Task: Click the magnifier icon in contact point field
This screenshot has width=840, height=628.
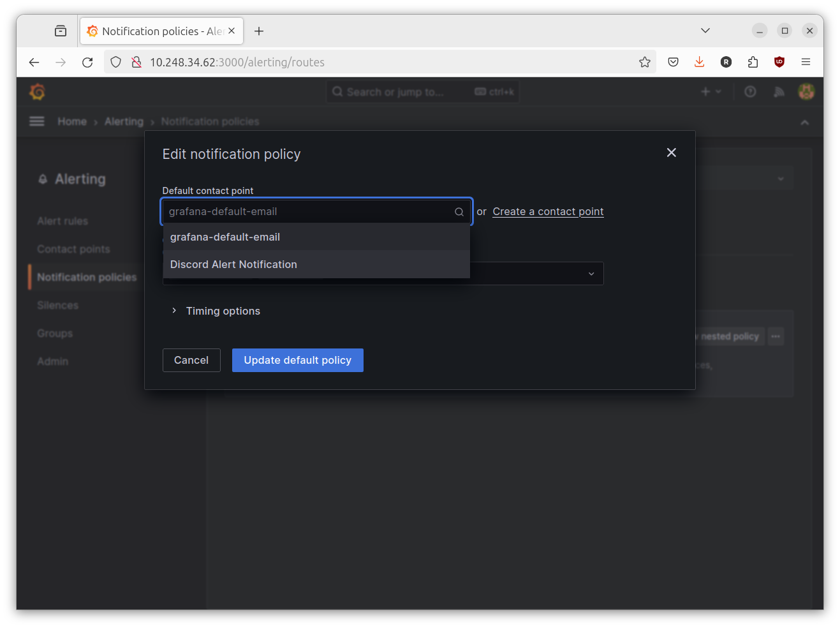Action: pyautogui.click(x=459, y=212)
